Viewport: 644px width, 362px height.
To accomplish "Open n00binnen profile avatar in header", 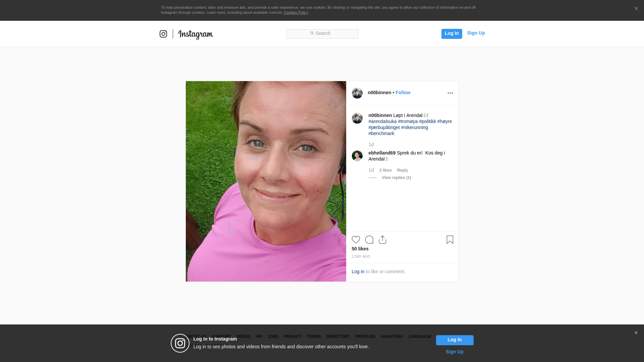I will pyautogui.click(x=357, y=93).
